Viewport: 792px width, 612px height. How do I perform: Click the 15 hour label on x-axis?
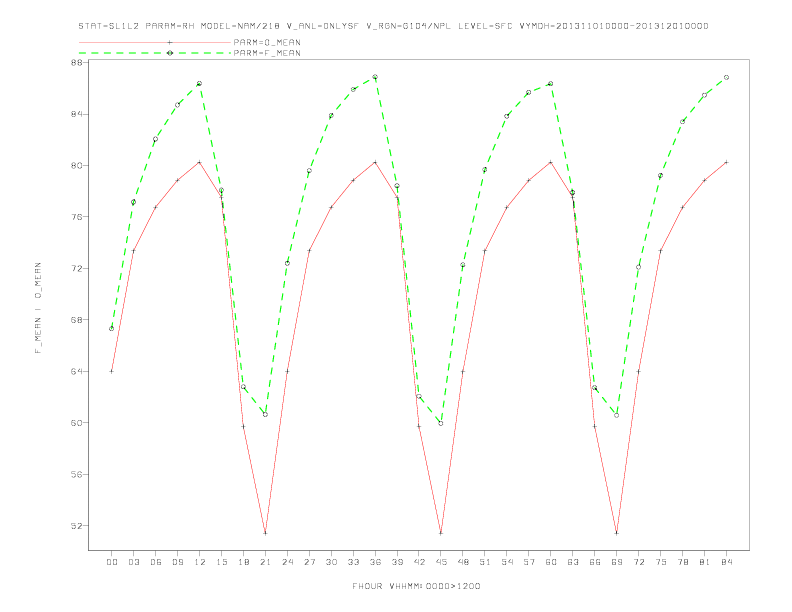click(221, 562)
